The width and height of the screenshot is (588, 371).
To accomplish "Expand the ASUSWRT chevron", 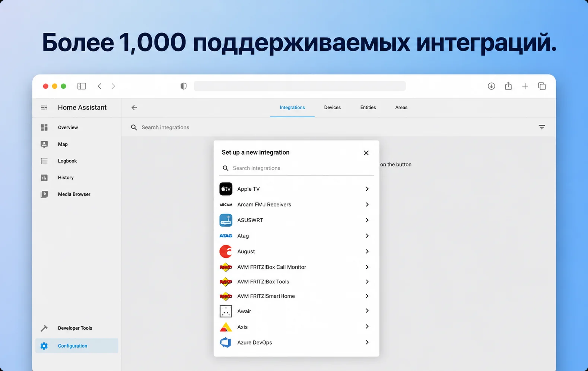I will click(x=367, y=220).
